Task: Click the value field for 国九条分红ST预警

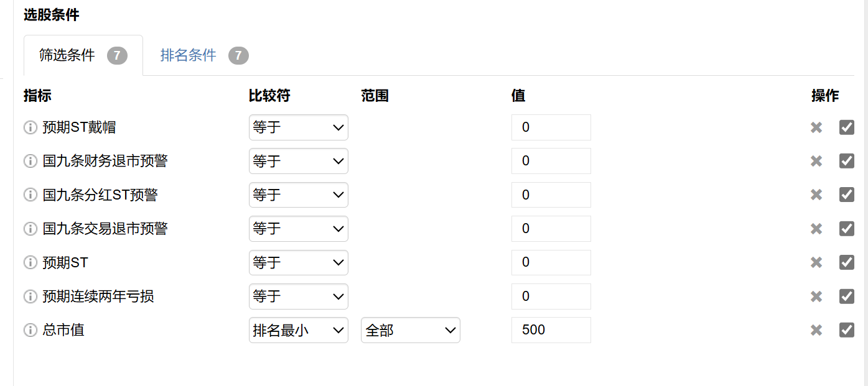Action: [551, 195]
